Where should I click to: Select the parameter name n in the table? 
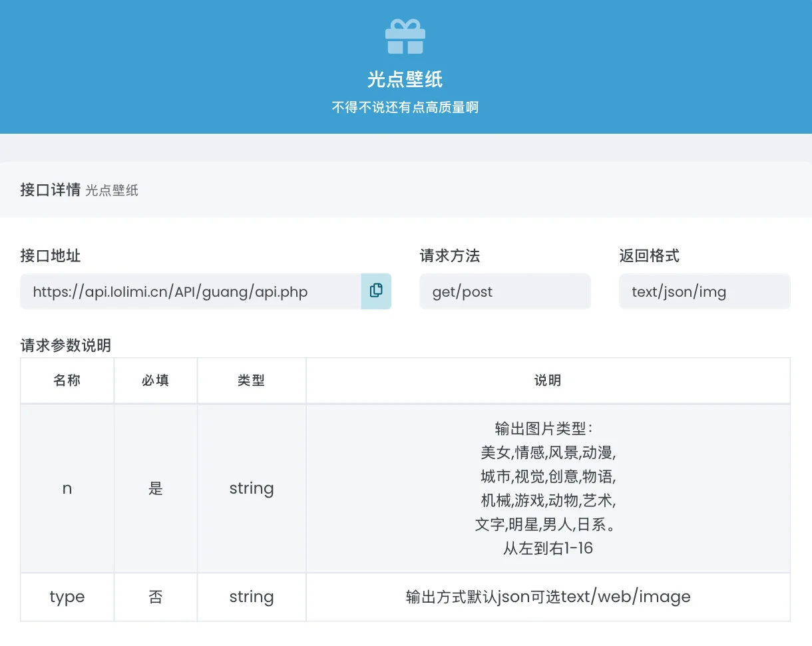coord(67,488)
